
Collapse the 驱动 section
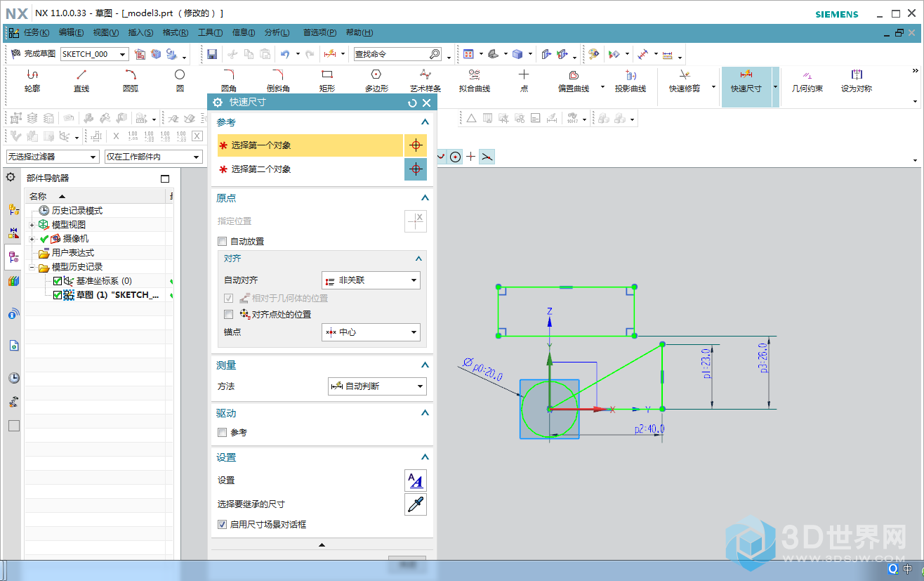point(424,413)
